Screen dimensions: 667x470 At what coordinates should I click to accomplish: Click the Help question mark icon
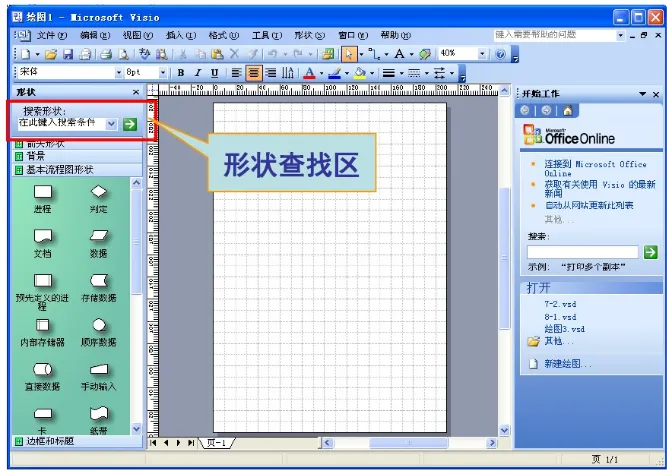pos(501,54)
